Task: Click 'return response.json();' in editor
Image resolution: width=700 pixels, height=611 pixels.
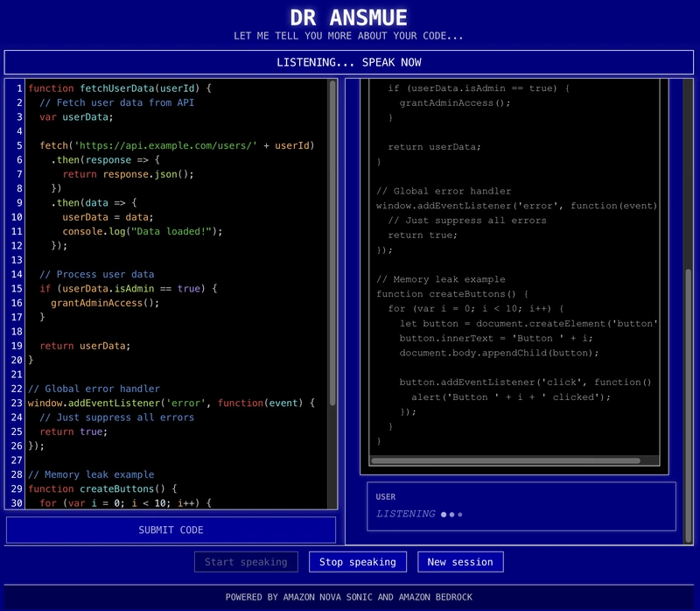Action: click(128, 174)
